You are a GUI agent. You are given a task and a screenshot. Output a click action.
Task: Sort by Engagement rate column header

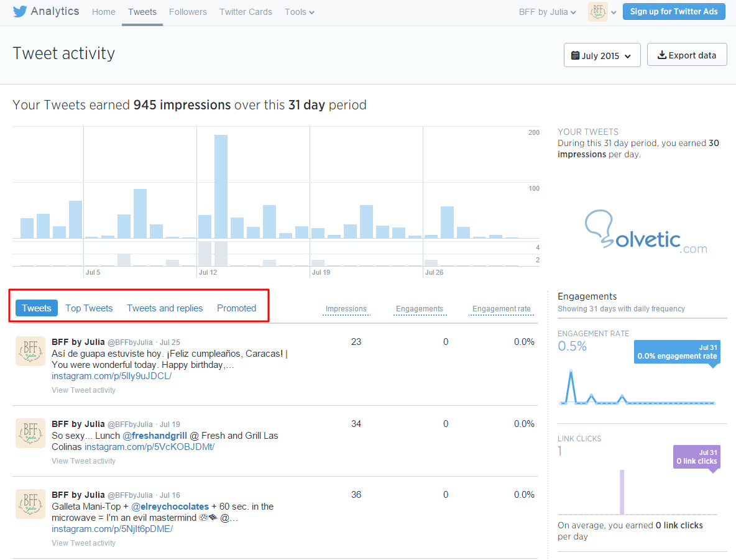[x=501, y=309]
